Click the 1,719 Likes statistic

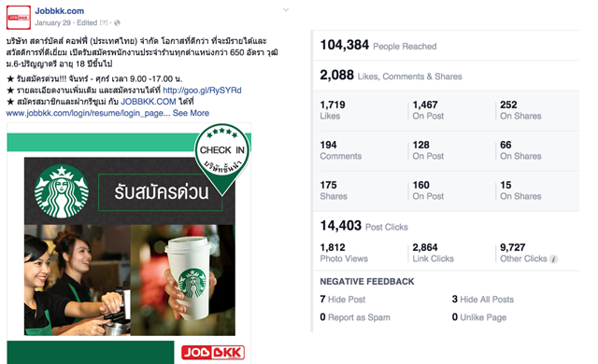click(333, 110)
